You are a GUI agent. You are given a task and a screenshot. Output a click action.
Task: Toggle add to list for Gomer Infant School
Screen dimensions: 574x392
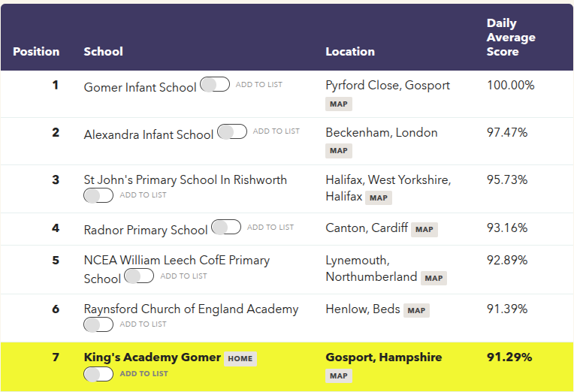[x=215, y=85]
